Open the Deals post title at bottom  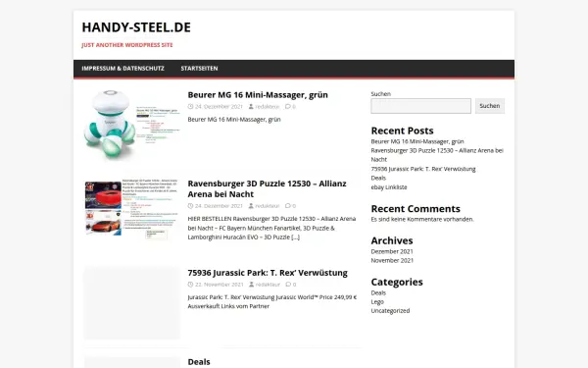point(199,362)
